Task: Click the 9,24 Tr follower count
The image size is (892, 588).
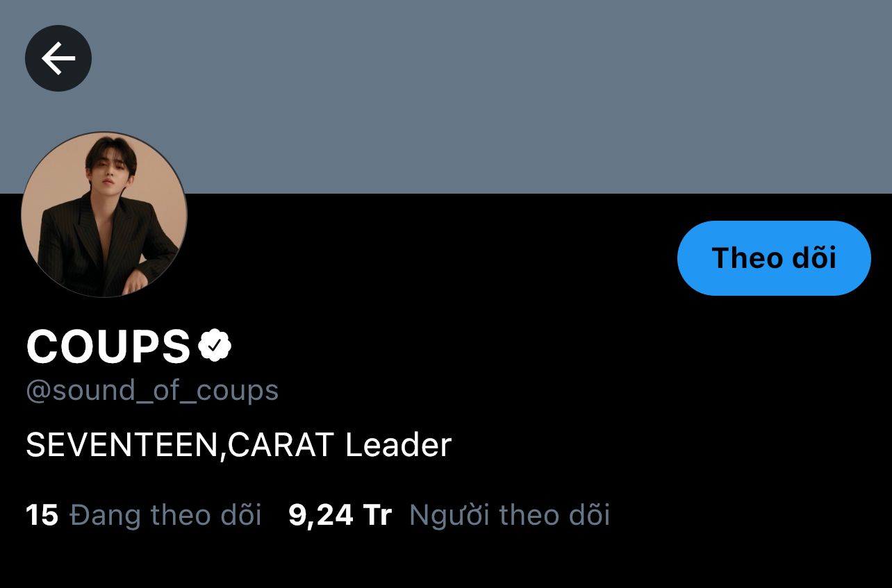Action: coord(340,516)
